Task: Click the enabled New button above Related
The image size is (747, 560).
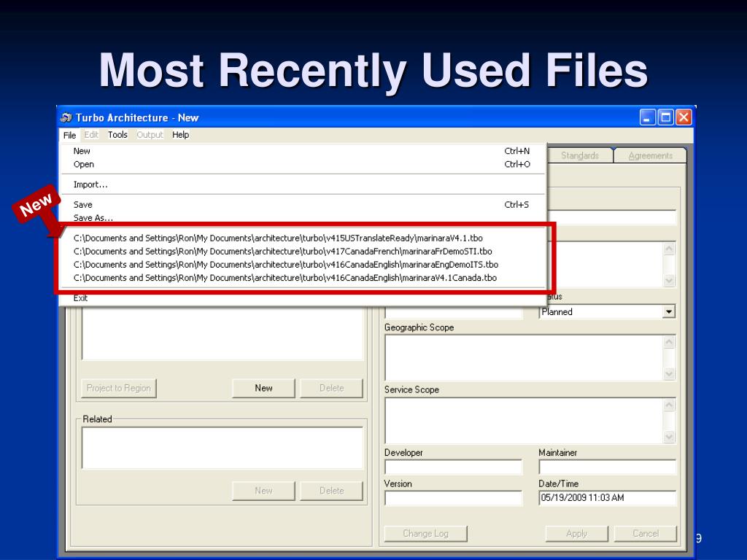Action: pyautogui.click(x=263, y=388)
